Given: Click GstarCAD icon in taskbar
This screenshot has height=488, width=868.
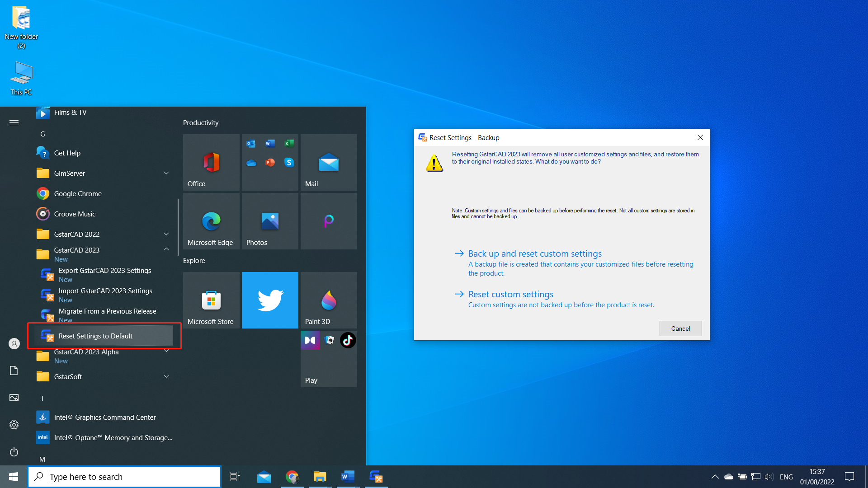Looking at the screenshot, I should click(376, 477).
